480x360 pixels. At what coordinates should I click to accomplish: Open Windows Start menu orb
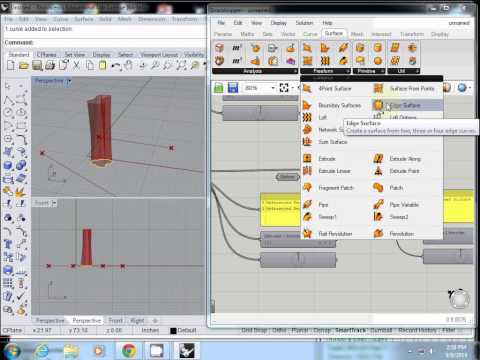coord(12,351)
